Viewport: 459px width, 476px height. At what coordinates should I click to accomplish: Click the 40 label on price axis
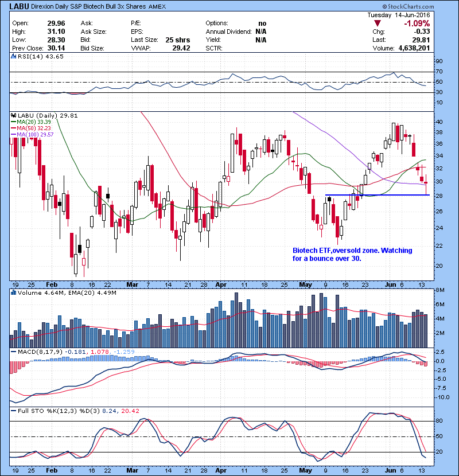click(x=439, y=122)
